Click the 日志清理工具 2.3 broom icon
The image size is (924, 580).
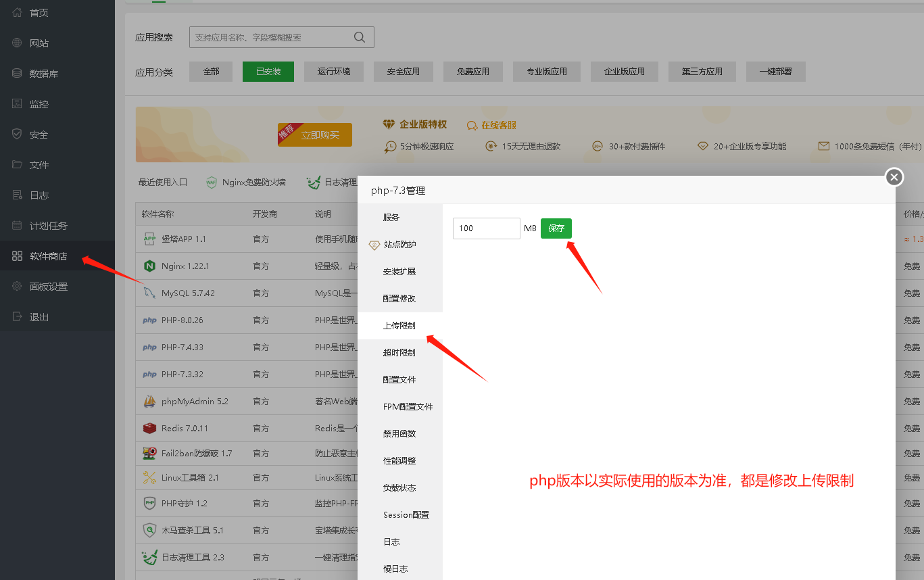[149, 557]
